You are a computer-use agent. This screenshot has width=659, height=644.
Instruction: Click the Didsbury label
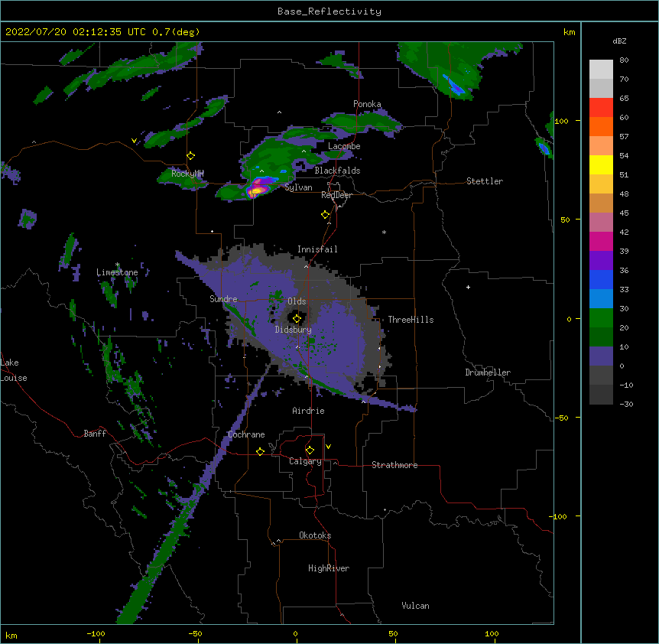pos(294,330)
